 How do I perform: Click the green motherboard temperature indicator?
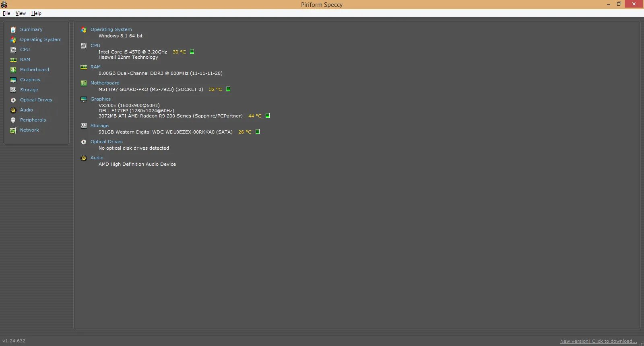(x=228, y=89)
